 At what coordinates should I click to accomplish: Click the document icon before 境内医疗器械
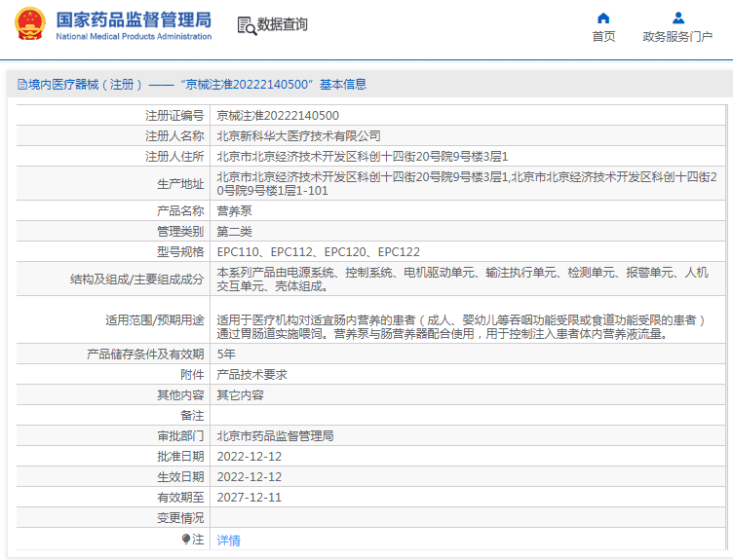coord(22,84)
